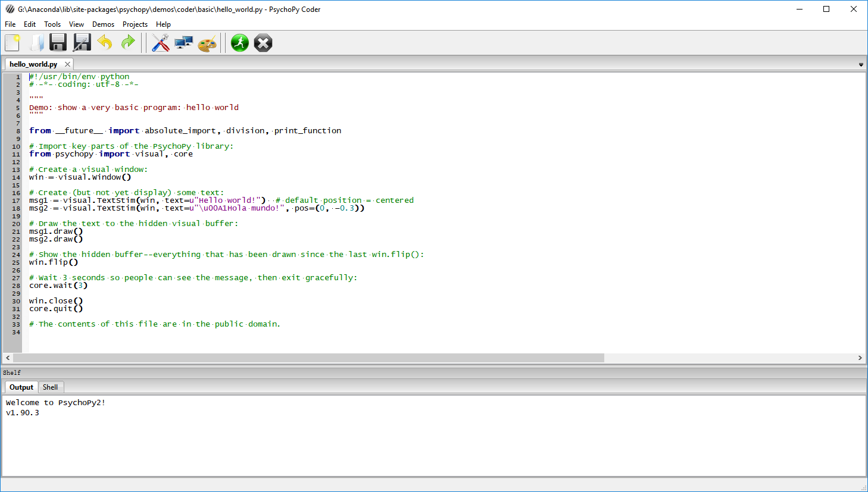
Task: Save the current script with floppy icon
Action: pos(58,43)
